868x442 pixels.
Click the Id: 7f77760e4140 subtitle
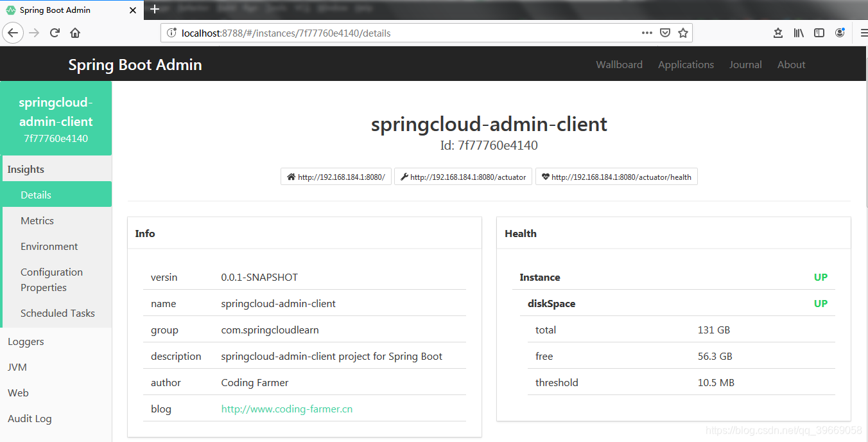pyautogui.click(x=489, y=145)
